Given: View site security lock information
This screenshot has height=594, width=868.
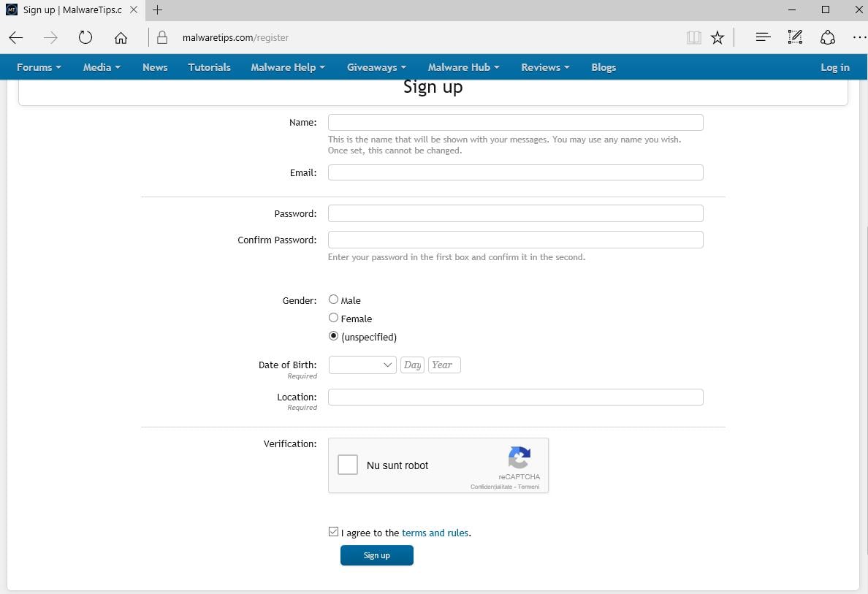Looking at the screenshot, I should pyautogui.click(x=162, y=38).
